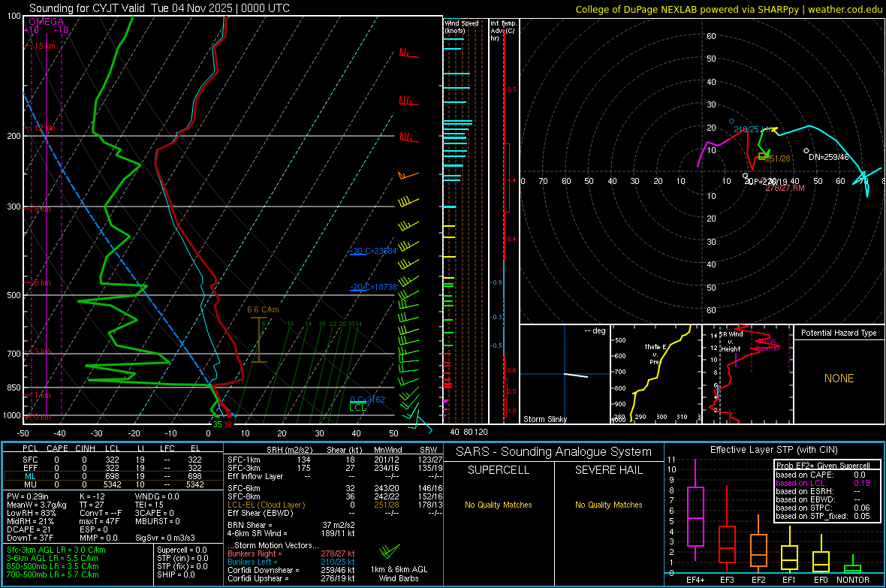Viewport: 886px width, 588px height.
Task: Select the MU parcel row
Action: click(x=113, y=484)
